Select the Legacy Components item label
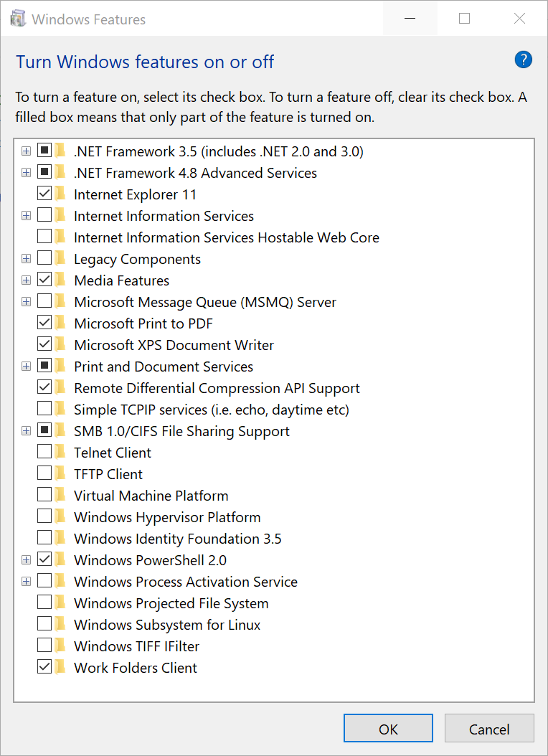This screenshot has height=756, width=548. 137,259
